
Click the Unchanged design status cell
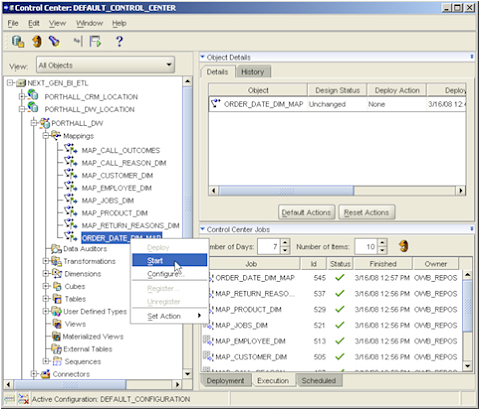(x=337, y=104)
